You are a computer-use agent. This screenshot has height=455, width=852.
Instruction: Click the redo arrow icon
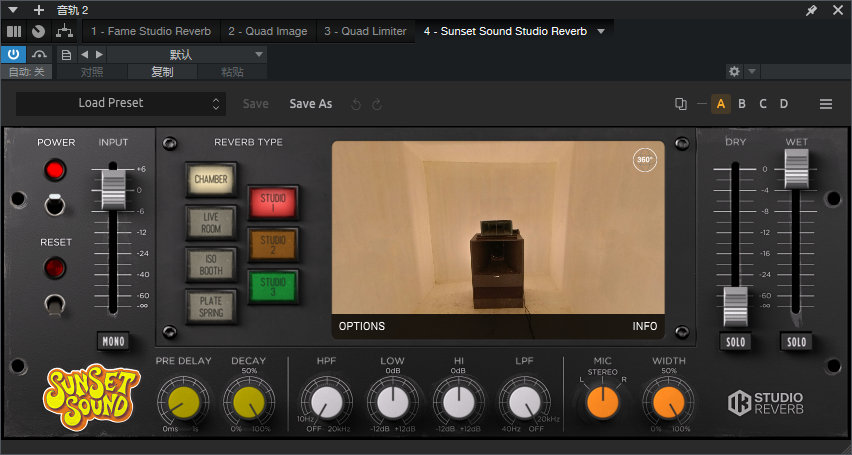point(377,104)
